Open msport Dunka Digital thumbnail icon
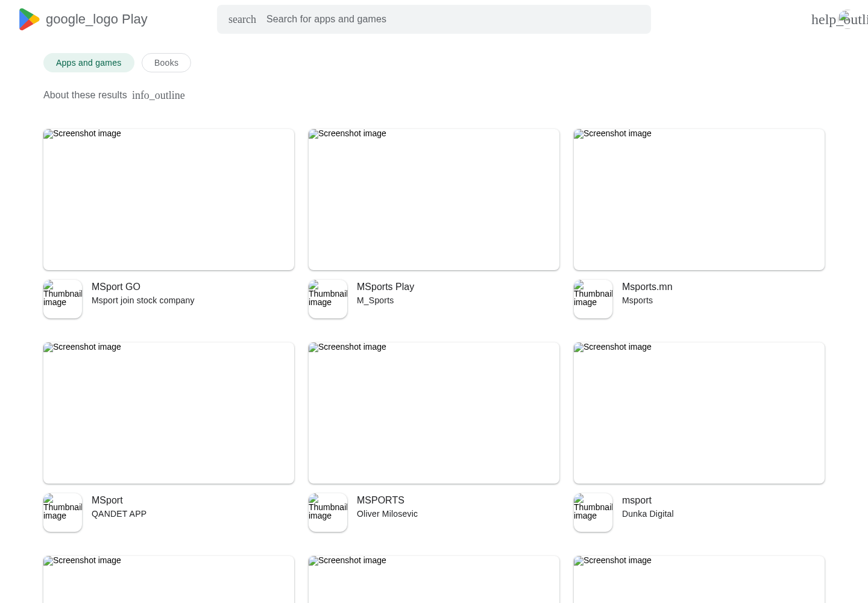Image resolution: width=868 pixels, height=603 pixels. pyautogui.click(x=593, y=513)
